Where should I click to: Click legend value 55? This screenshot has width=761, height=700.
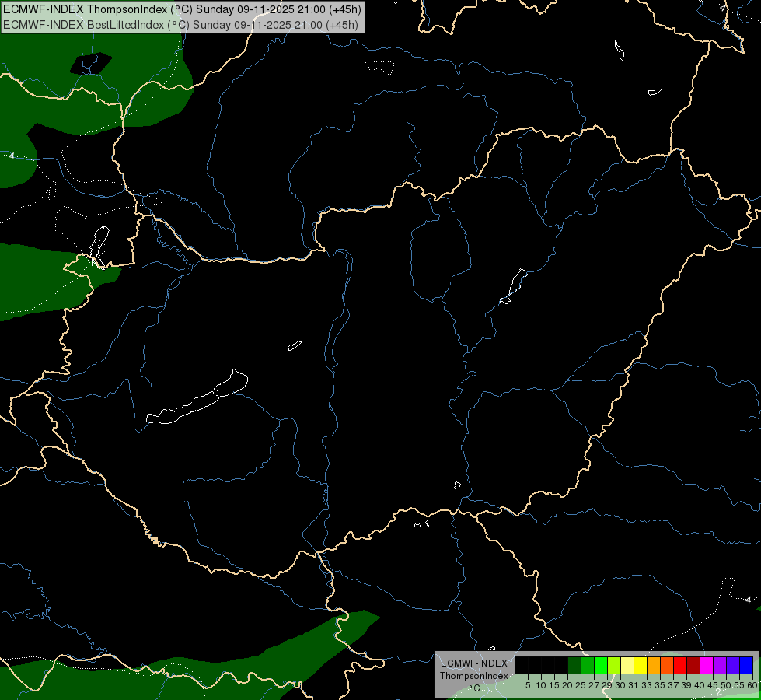point(740,685)
